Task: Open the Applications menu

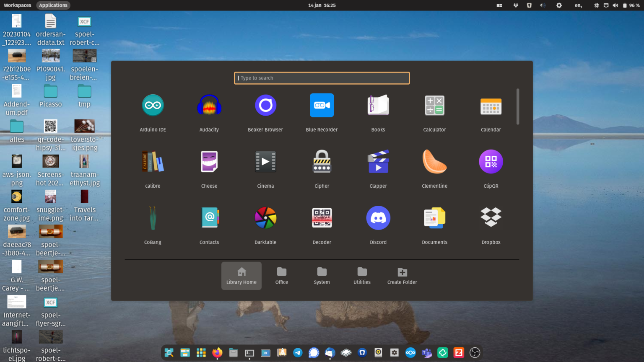Action: pos(53,5)
